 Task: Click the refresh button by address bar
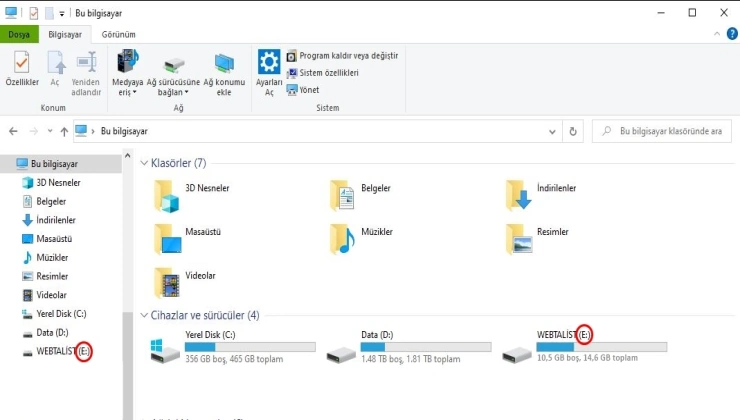coord(572,131)
